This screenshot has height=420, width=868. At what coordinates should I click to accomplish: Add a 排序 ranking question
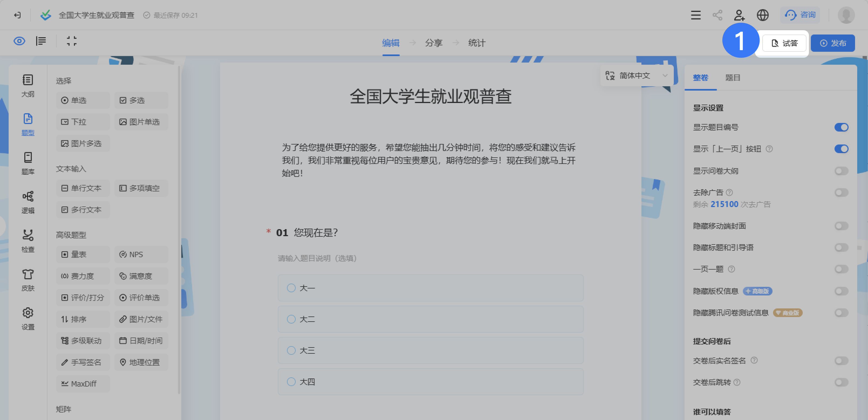pos(83,319)
